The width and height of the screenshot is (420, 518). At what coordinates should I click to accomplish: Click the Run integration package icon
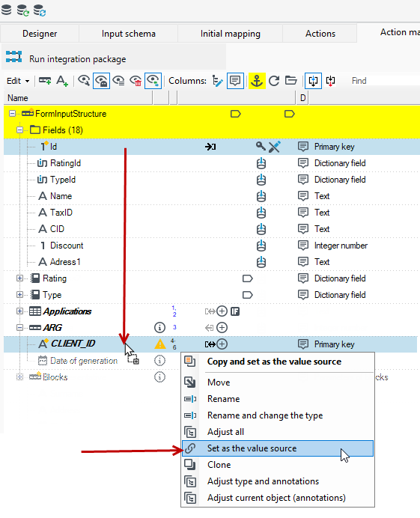point(14,57)
